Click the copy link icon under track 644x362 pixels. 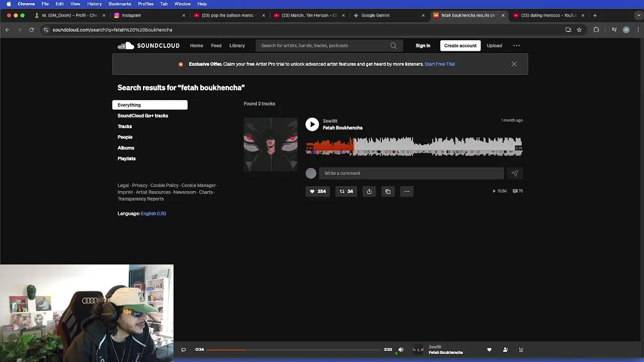[x=388, y=192]
